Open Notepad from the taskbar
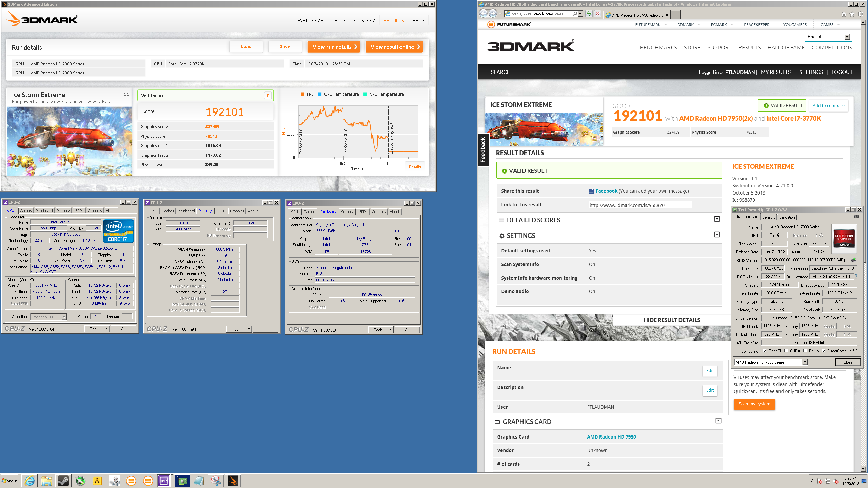 click(x=199, y=481)
